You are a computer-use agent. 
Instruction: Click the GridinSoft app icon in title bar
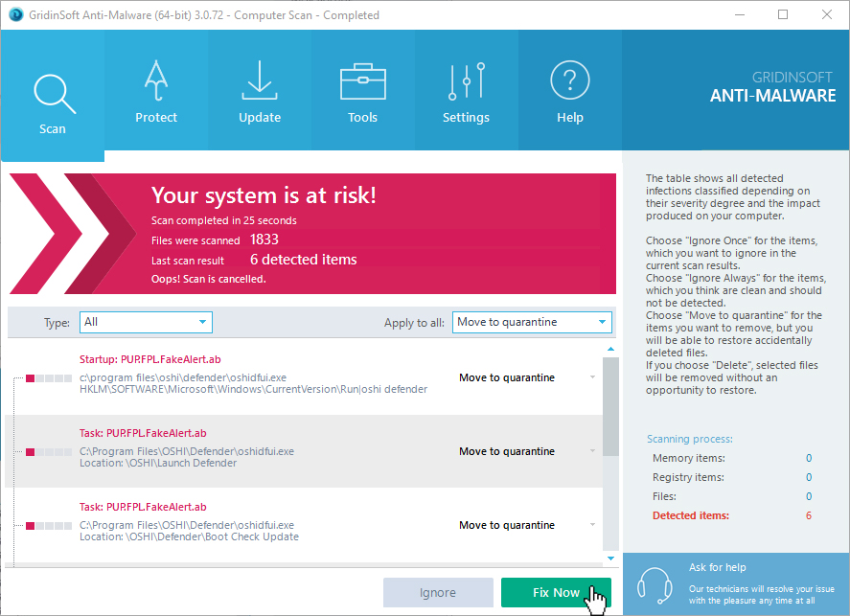(x=13, y=14)
